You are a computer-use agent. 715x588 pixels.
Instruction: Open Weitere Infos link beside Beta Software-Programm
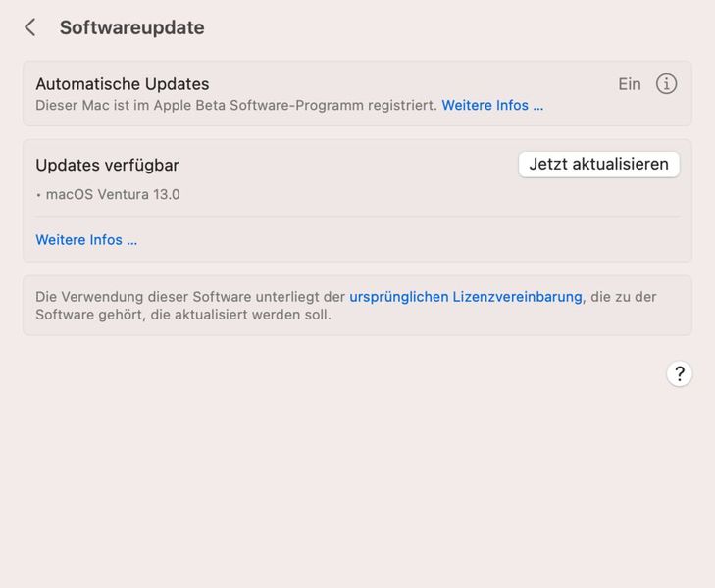tap(492, 105)
